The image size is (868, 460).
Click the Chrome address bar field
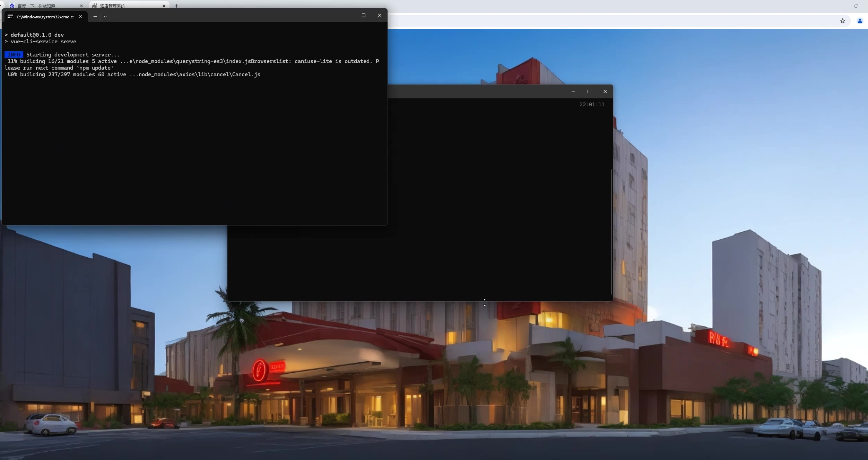(589, 21)
